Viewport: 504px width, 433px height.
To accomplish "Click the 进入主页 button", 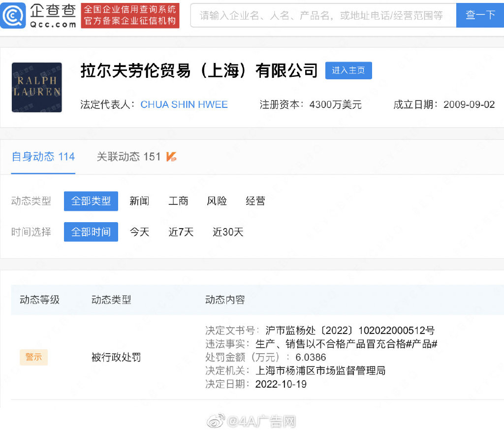I will coord(348,70).
